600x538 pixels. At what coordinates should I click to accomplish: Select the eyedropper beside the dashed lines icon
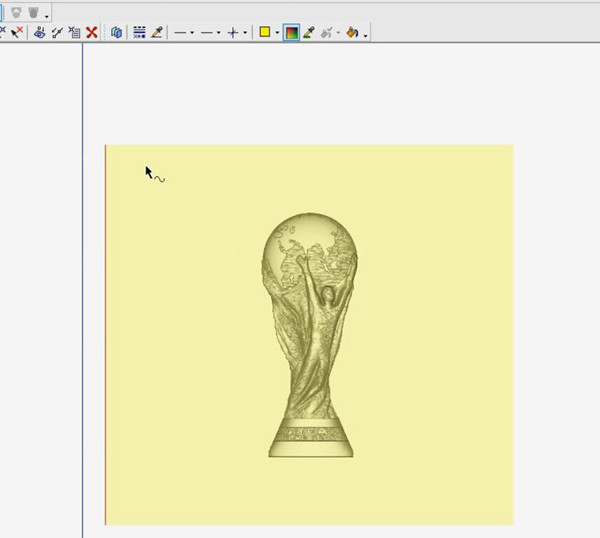tap(157, 32)
